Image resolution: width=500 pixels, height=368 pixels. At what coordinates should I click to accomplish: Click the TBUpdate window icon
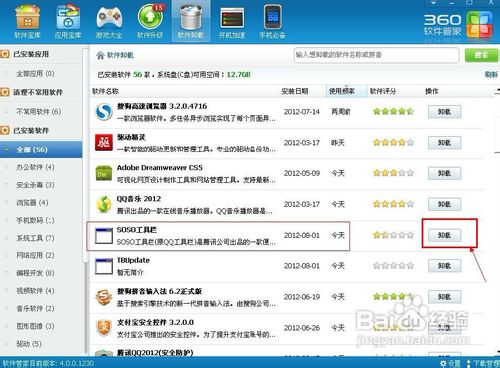click(104, 266)
